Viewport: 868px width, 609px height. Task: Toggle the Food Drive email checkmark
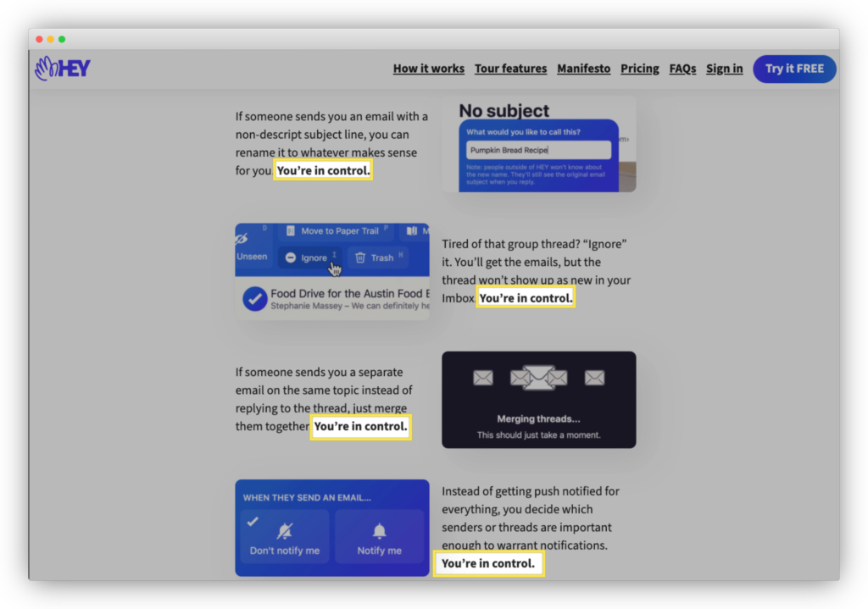(x=254, y=299)
